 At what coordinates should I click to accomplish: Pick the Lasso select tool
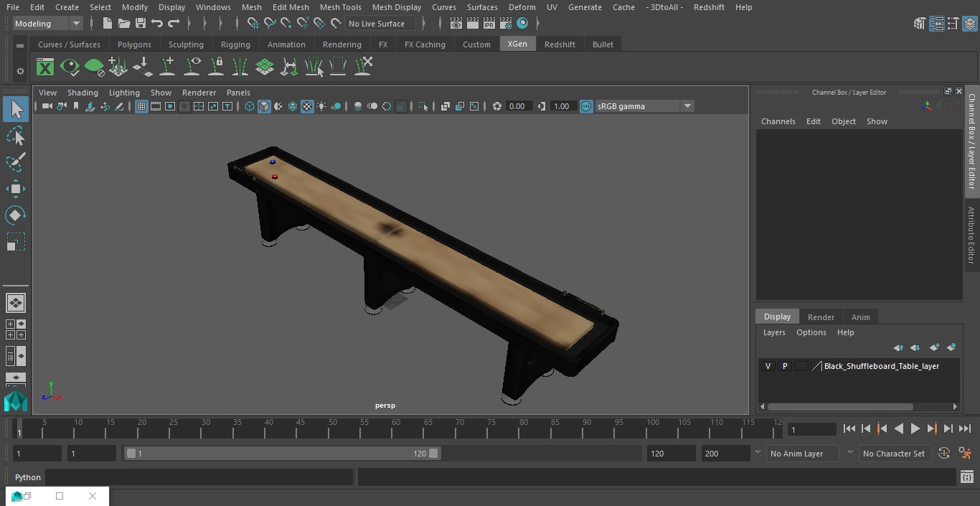[x=15, y=136]
